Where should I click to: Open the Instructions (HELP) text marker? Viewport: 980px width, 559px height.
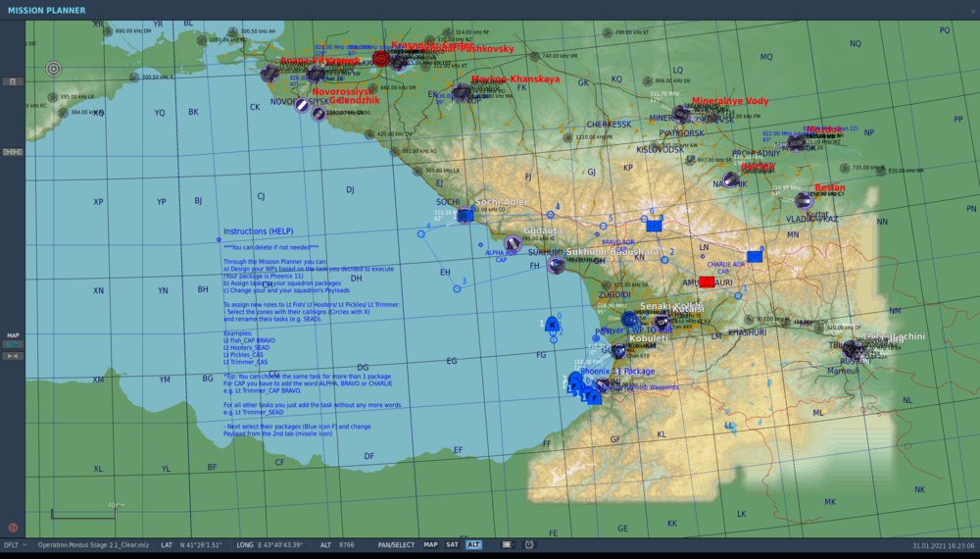(x=258, y=231)
